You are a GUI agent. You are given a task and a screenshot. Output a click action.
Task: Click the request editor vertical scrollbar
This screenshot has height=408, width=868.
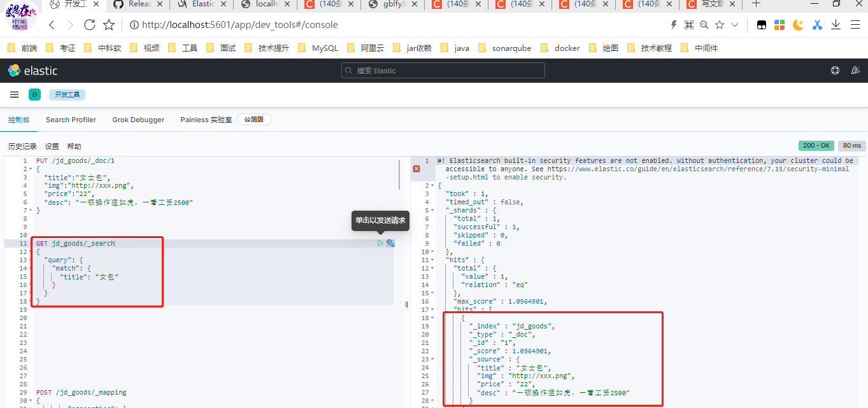pos(400,174)
